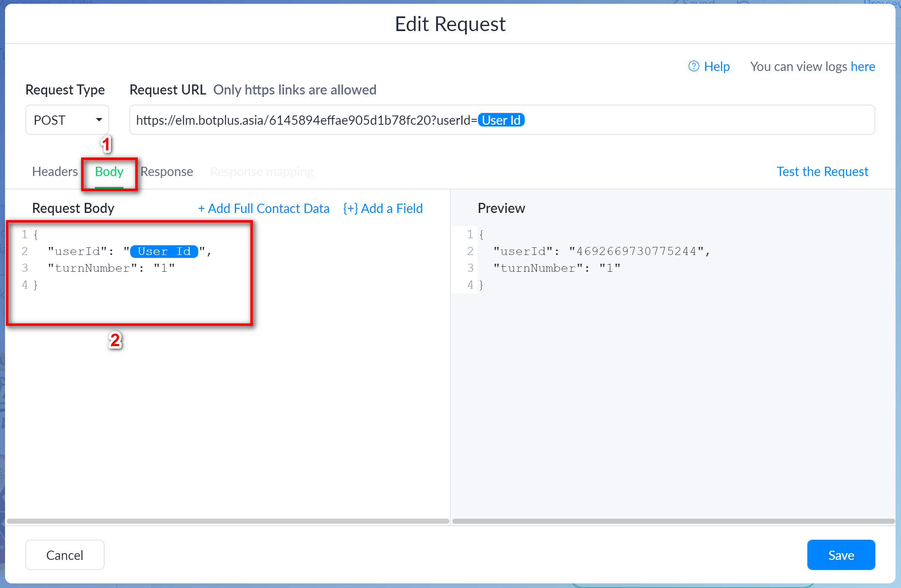Click Add Full Contact Data
Viewport: 901px width, 588px height.
pyautogui.click(x=264, y=208)
